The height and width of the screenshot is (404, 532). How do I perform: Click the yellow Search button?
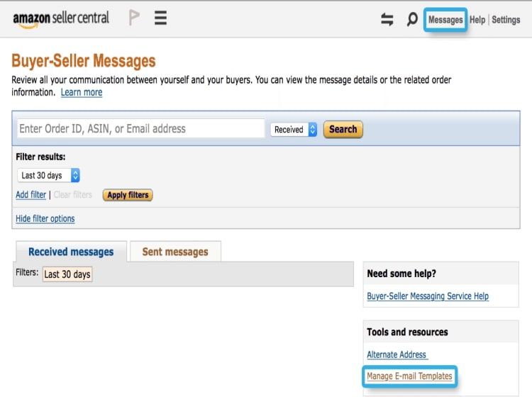coord(343,130)
